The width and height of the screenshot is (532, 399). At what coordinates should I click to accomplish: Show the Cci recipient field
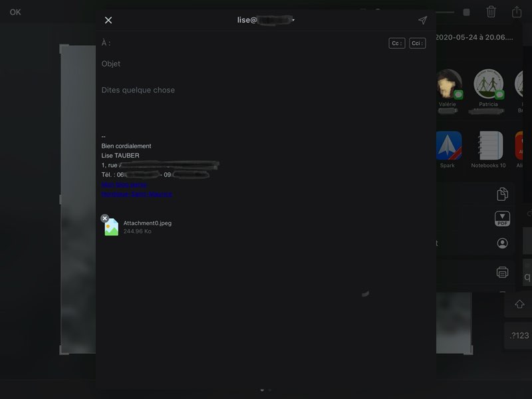click(417, 43)
